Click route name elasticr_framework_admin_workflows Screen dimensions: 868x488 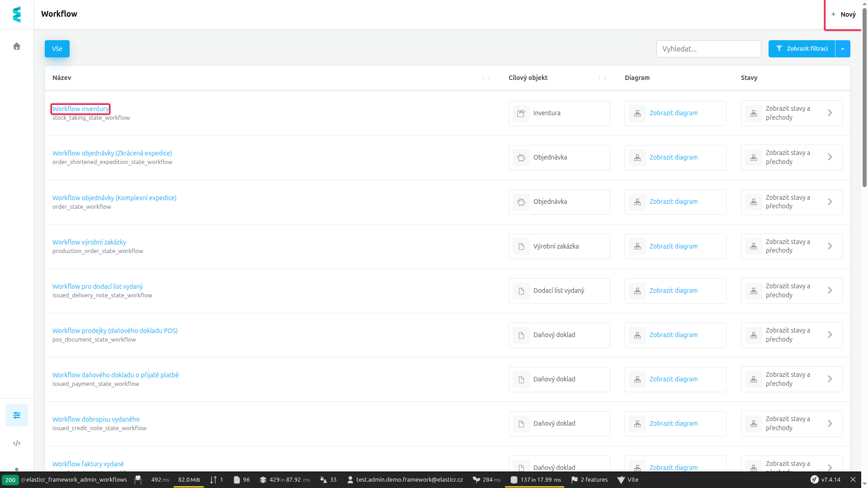[74, 479]
